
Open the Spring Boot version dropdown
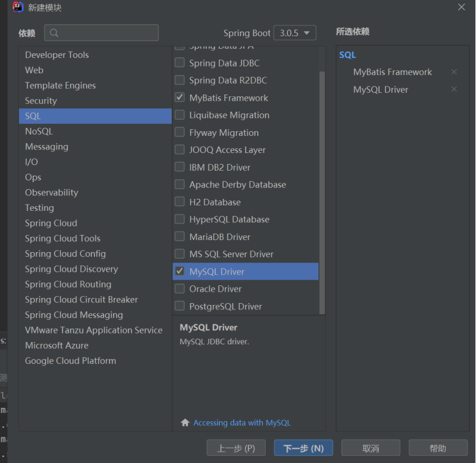[295, 33]
